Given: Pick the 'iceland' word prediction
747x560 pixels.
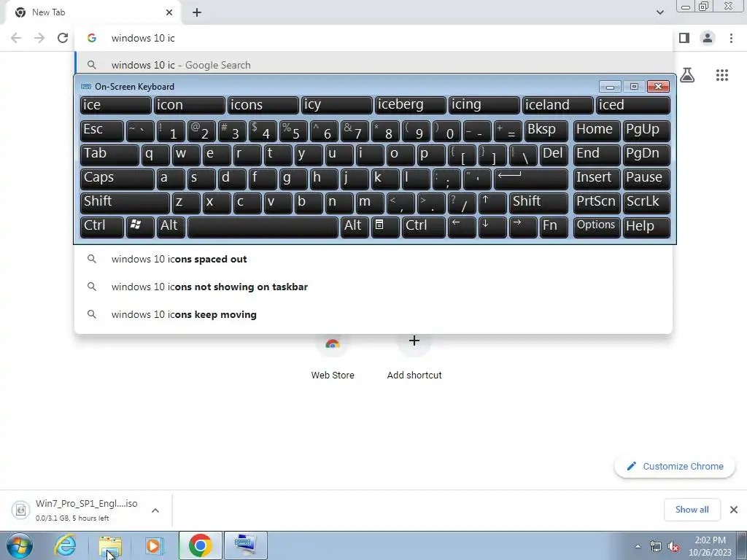Looking at the screenshot, I should click(558, 105).
